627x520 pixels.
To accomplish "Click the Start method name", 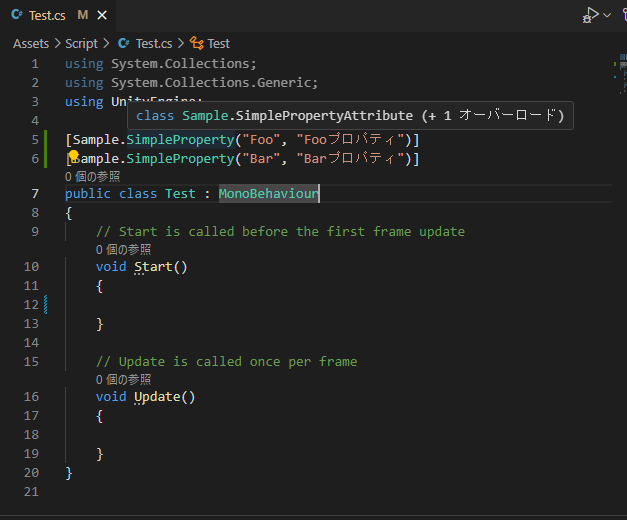I will (153, 267).
